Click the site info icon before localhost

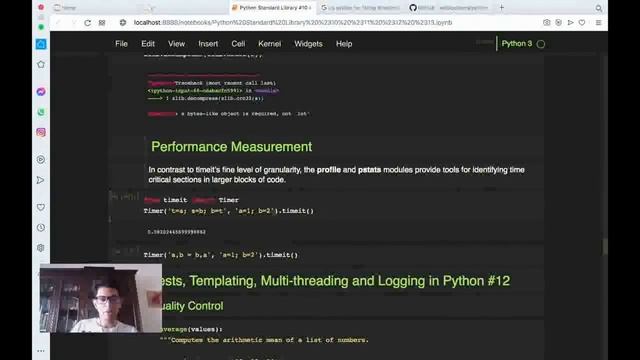(x=123, y=23)
